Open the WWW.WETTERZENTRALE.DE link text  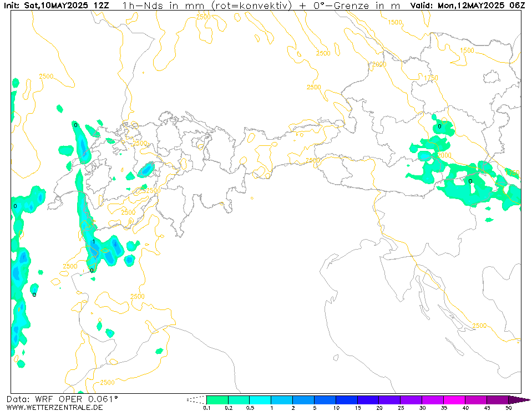point(54,407)
